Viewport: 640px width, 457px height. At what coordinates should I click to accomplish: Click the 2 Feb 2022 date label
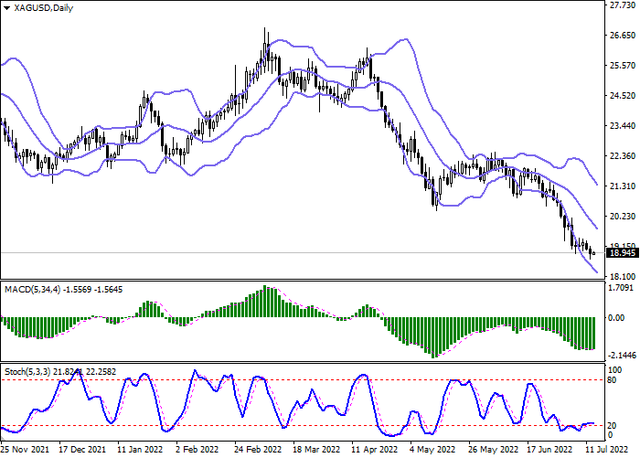[198, 450]
